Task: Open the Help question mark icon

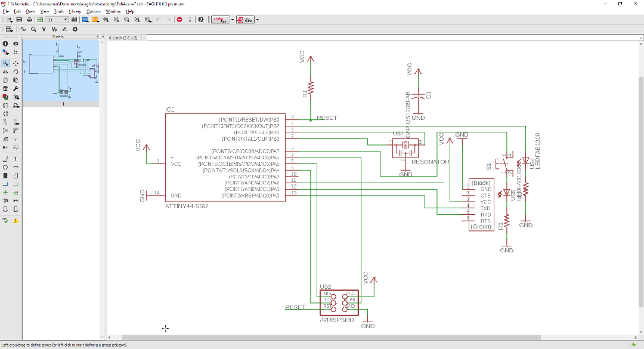Action: [x=201, y=19]
